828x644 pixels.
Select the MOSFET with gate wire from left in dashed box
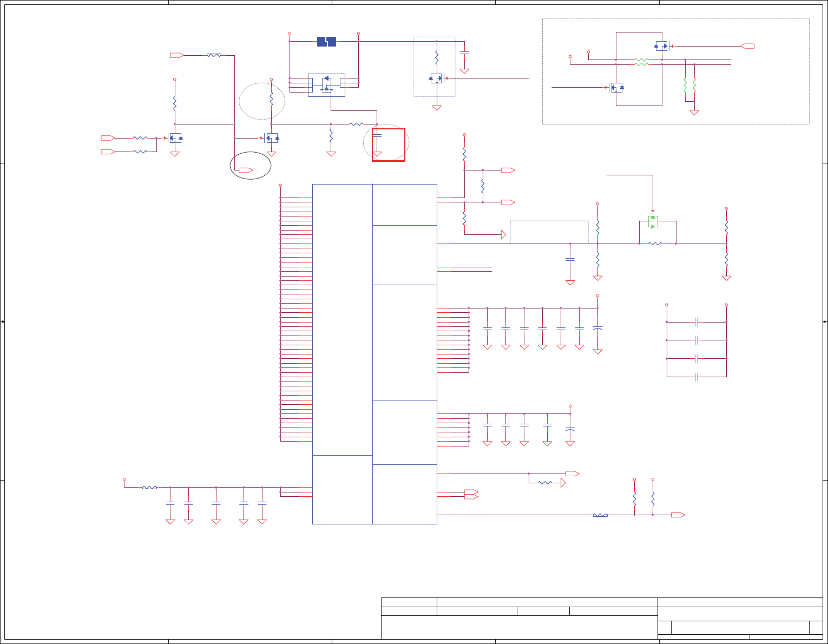click(x=616, y=87)
